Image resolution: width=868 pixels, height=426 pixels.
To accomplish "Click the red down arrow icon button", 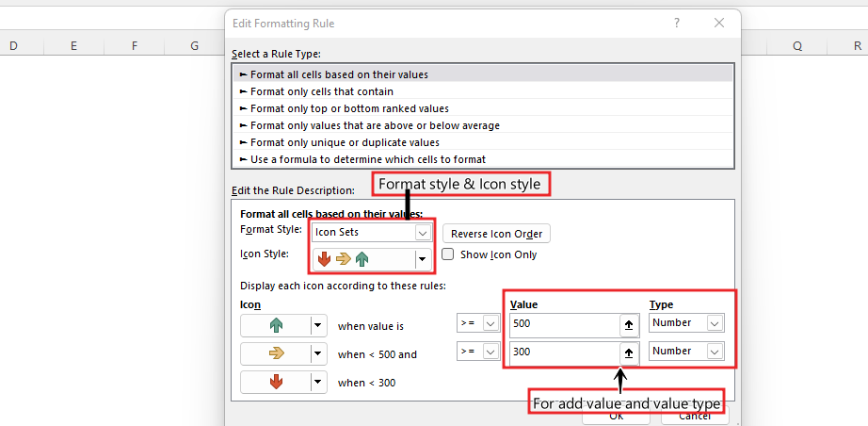I will 276,383.
